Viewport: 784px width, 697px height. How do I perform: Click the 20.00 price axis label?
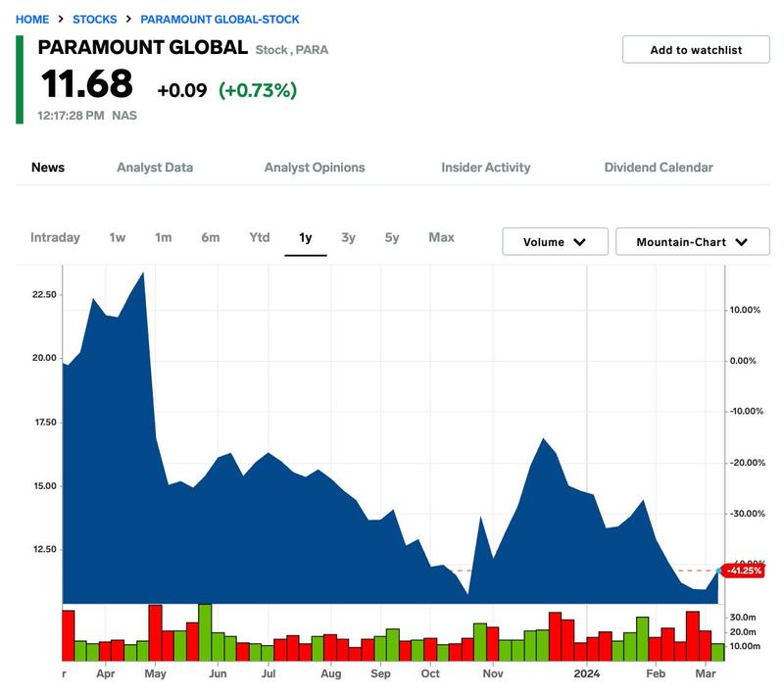pos(44,358)
